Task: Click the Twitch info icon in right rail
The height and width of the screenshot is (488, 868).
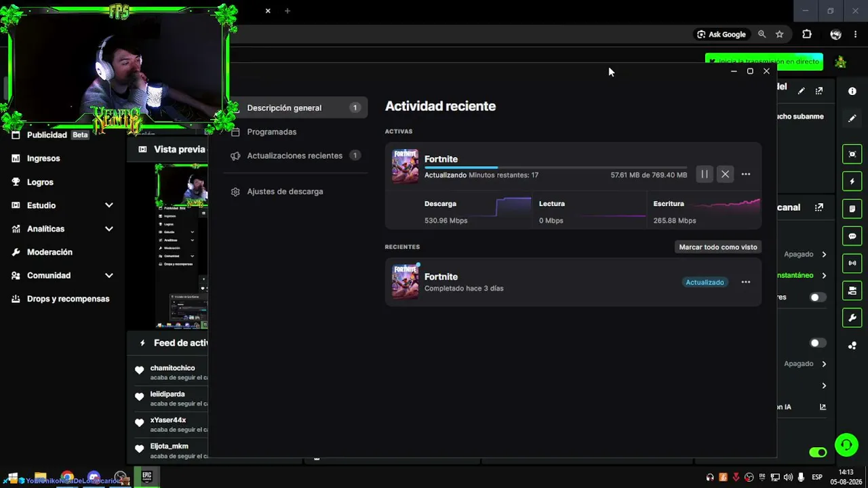Action: pos(852,91)
